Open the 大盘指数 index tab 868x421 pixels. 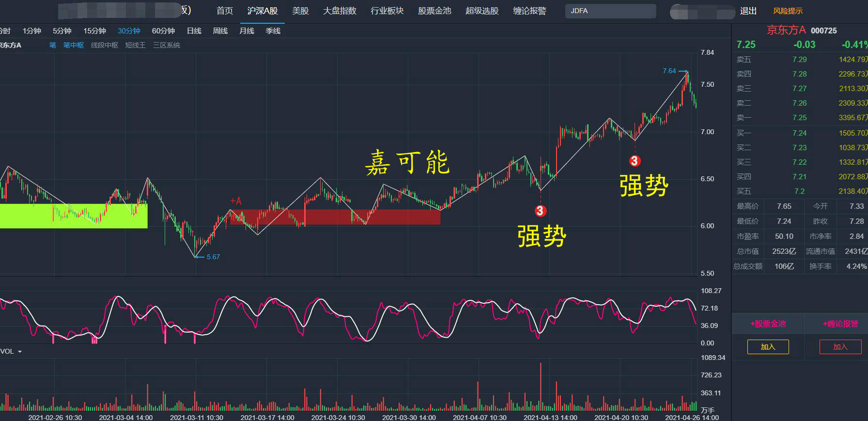coord(340,11)
